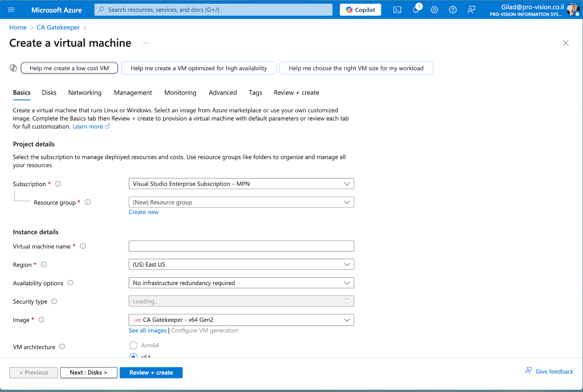Focus the Virtual machine name field
The image size is (583, 392).
coord(241,246)
